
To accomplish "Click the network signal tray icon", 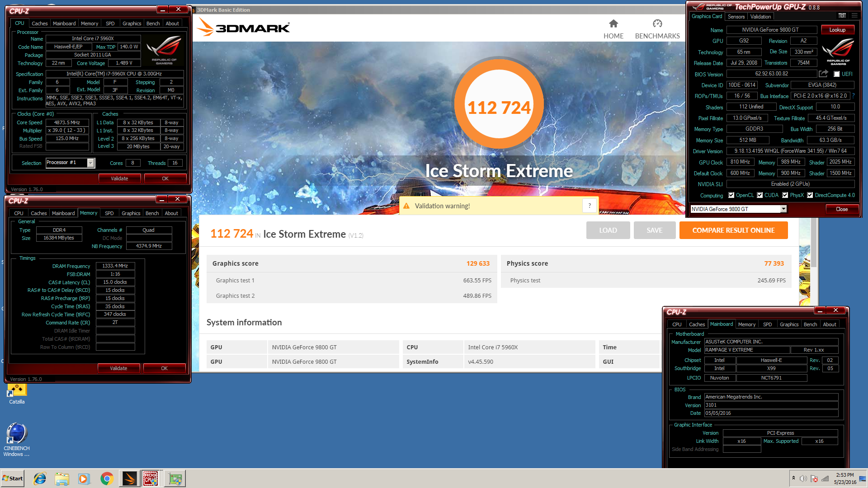I will click(x=825, y=479).
